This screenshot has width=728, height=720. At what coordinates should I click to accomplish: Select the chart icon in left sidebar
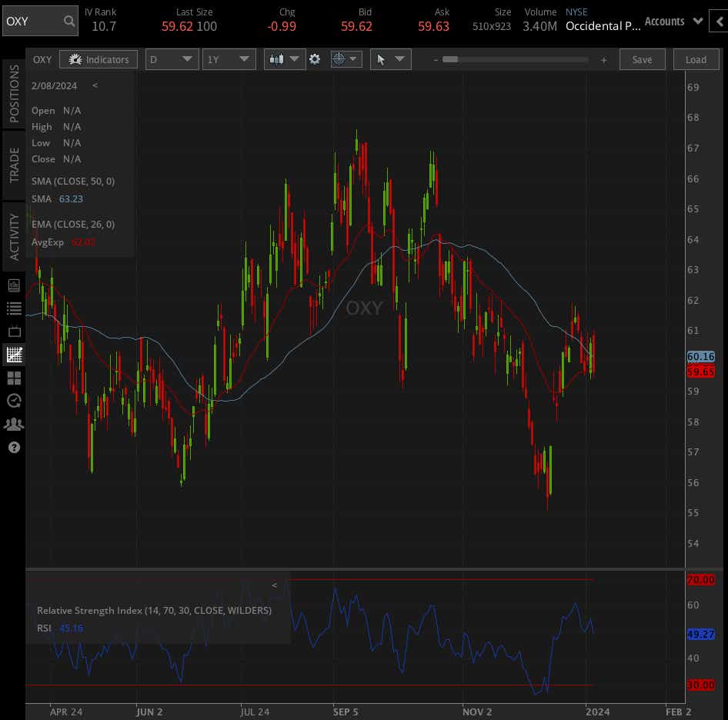point(14,355)
